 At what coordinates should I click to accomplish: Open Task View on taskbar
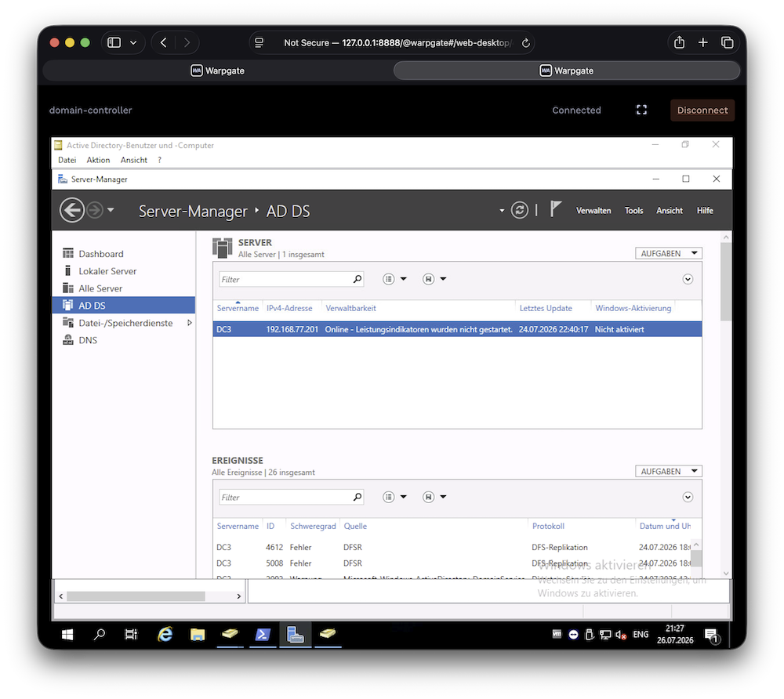coord(131,635)
